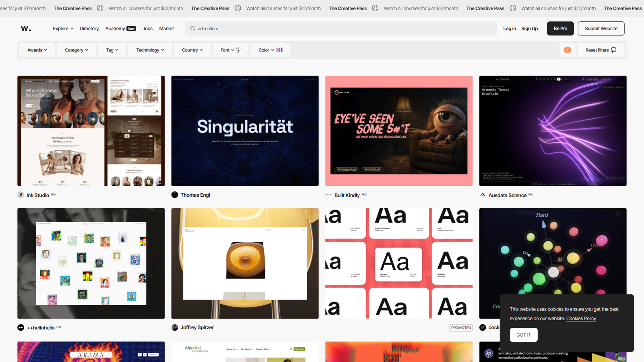Click the Sign Up link
644x362 pixels.
point(529,29)
